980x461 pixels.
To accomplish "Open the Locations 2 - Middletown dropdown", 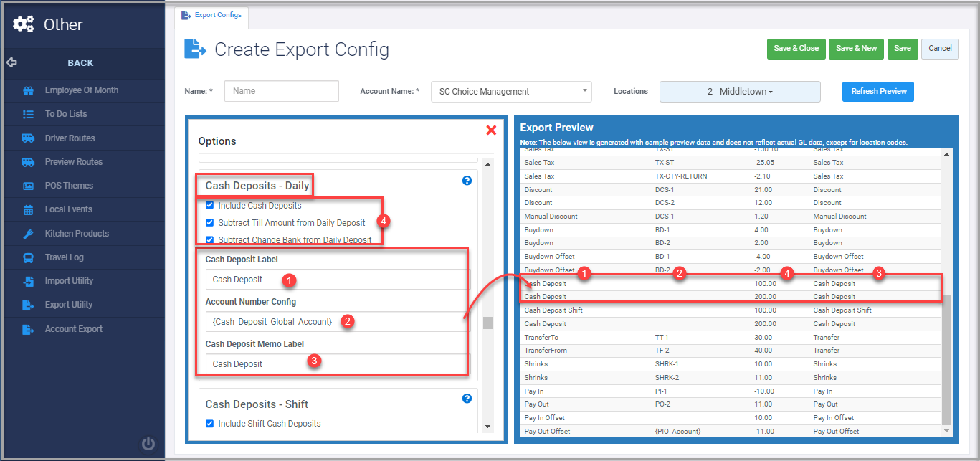I will [x=740, y=92].
